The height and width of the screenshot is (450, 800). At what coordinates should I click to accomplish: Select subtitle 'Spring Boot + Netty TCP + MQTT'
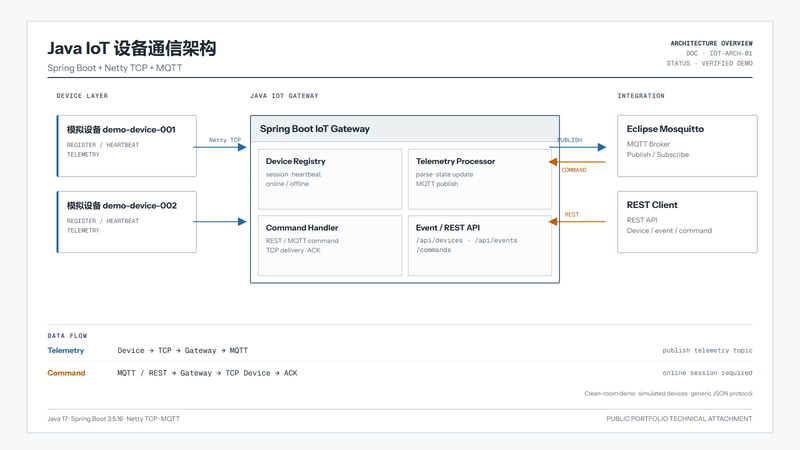pos(115,68)
